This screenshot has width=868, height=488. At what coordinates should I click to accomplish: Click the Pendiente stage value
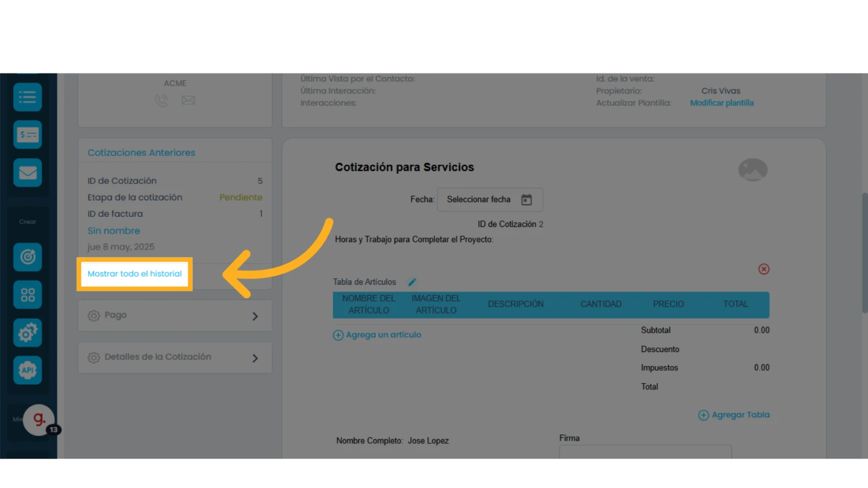pos(241,197)
